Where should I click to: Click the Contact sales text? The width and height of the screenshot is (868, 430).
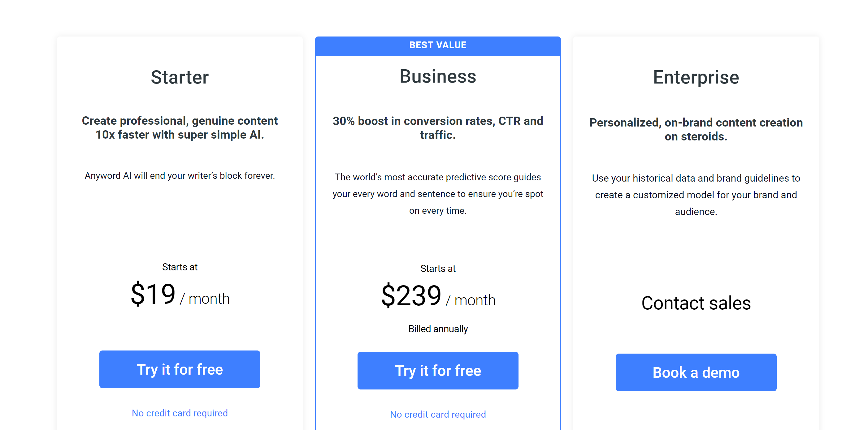[x=696, y=303]
